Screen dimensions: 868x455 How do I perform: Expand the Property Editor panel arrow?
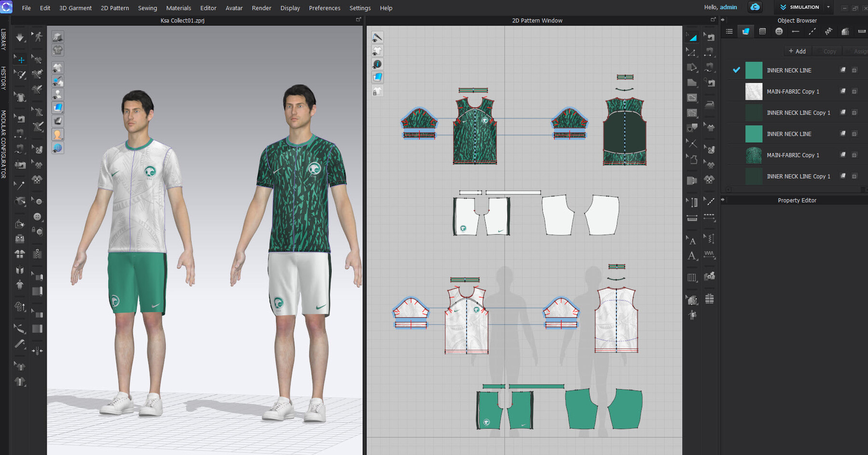(723, 199)
